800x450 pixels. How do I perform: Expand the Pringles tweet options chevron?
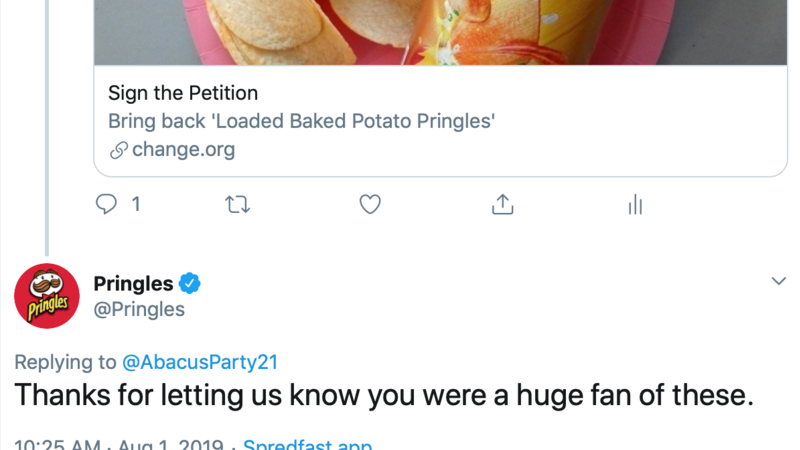[779, 282]
